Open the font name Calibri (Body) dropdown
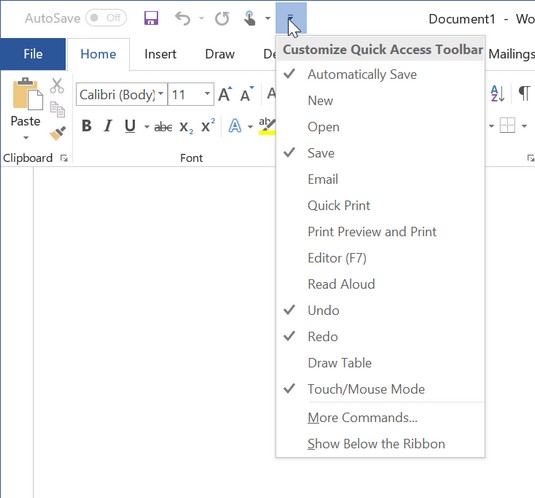This screenshot has height=498, width=535. click(x=161, y=93)
